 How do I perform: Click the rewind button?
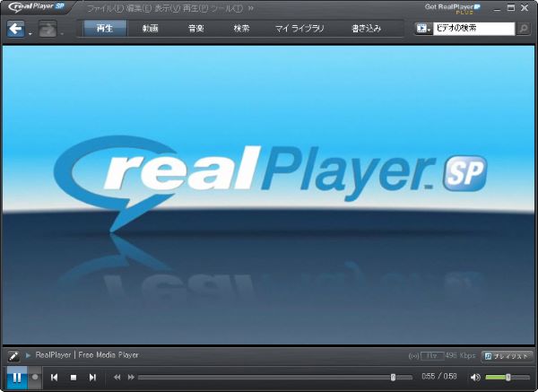[x=117, y=378]
